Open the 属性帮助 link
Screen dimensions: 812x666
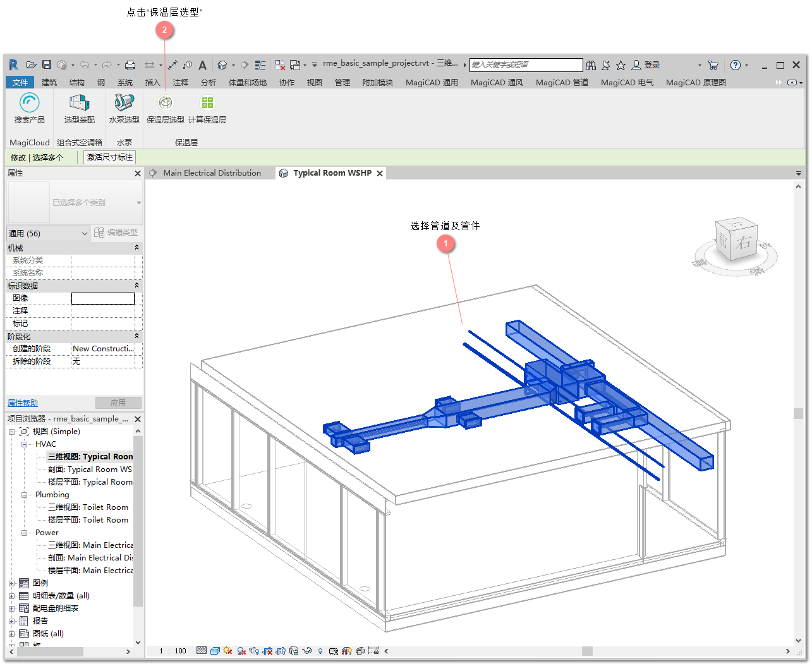pos(23,403)
